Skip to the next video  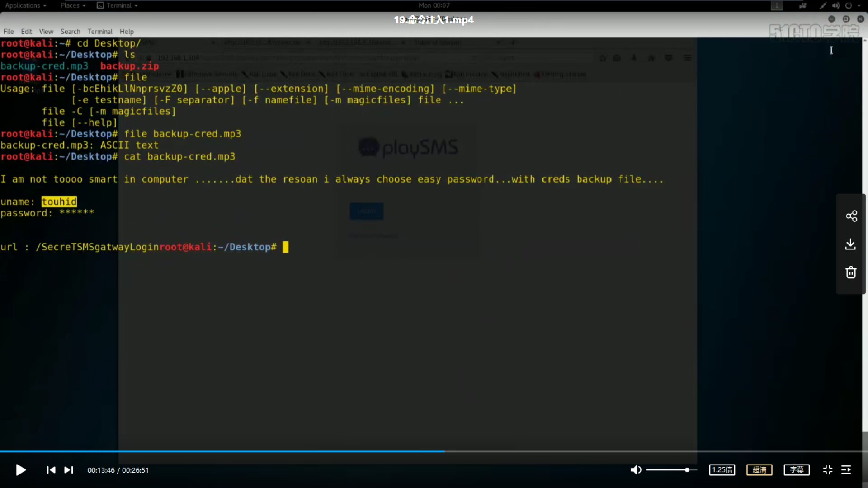pyautogui.click(x=69, y=470)
